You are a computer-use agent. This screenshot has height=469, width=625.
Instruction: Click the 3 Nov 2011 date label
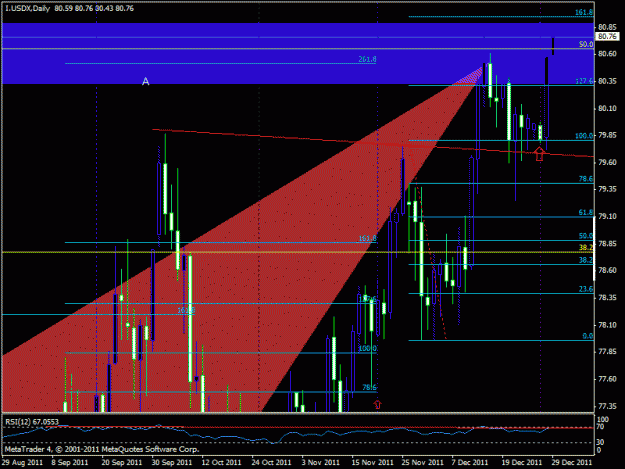(320, 462)
